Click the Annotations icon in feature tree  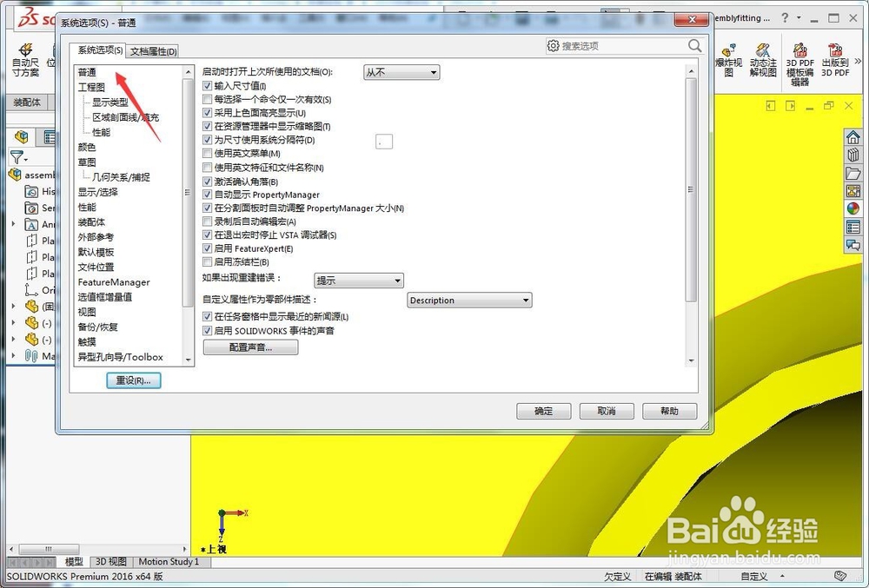[31, 224]
